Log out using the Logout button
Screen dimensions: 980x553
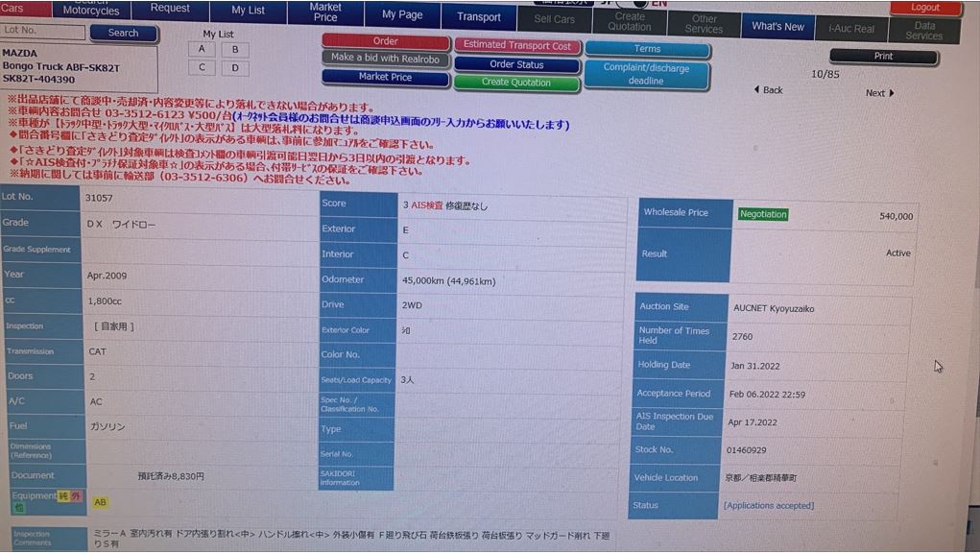coord(925,8)
